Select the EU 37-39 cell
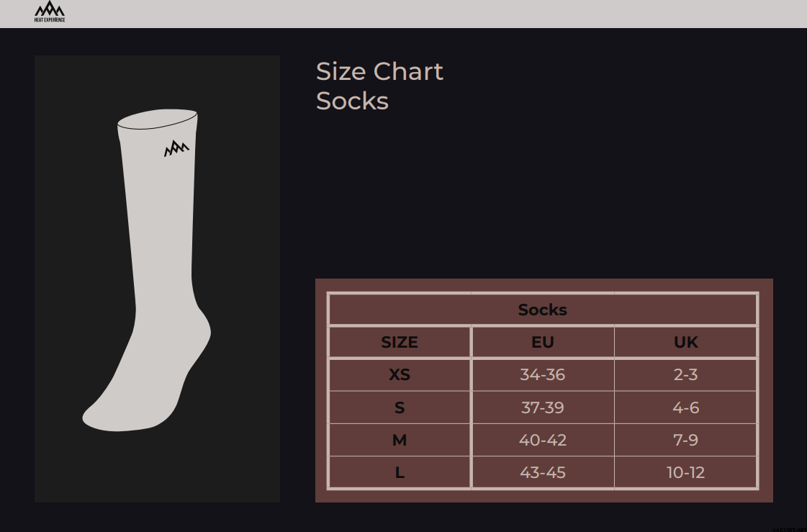 tap(543, 407)
